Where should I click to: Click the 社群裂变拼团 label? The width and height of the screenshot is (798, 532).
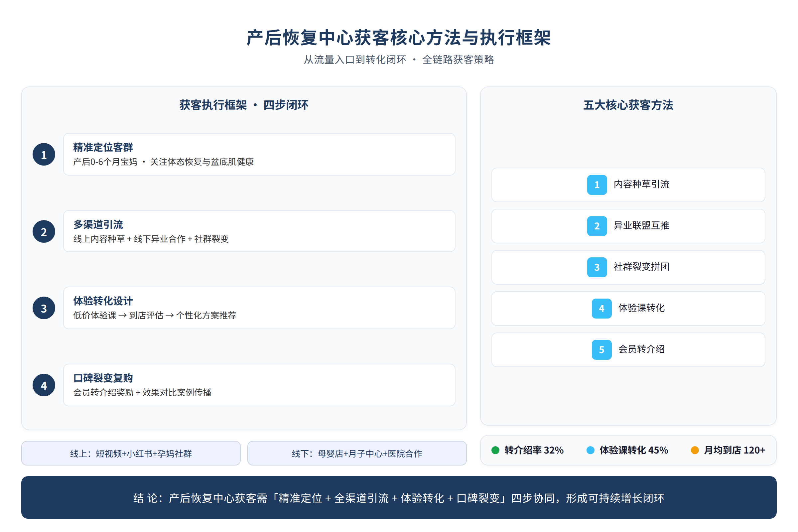(x=641, y=267)
